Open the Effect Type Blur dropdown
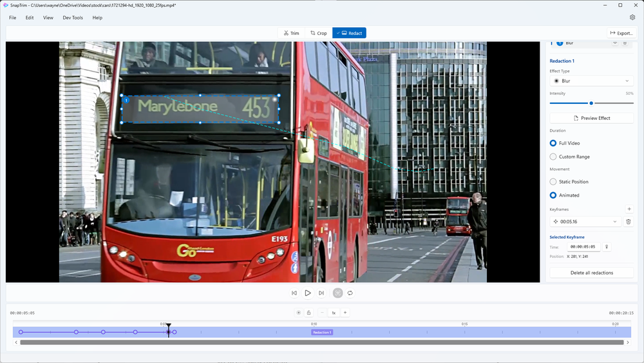This screenshot has height=363, width=644. (591, 81)
